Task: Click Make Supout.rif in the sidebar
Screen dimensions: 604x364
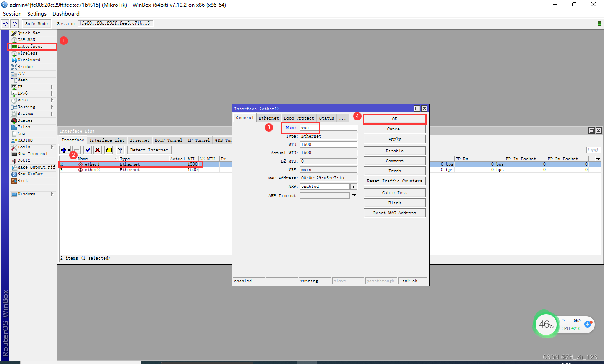Action: (x=36, y=167)
